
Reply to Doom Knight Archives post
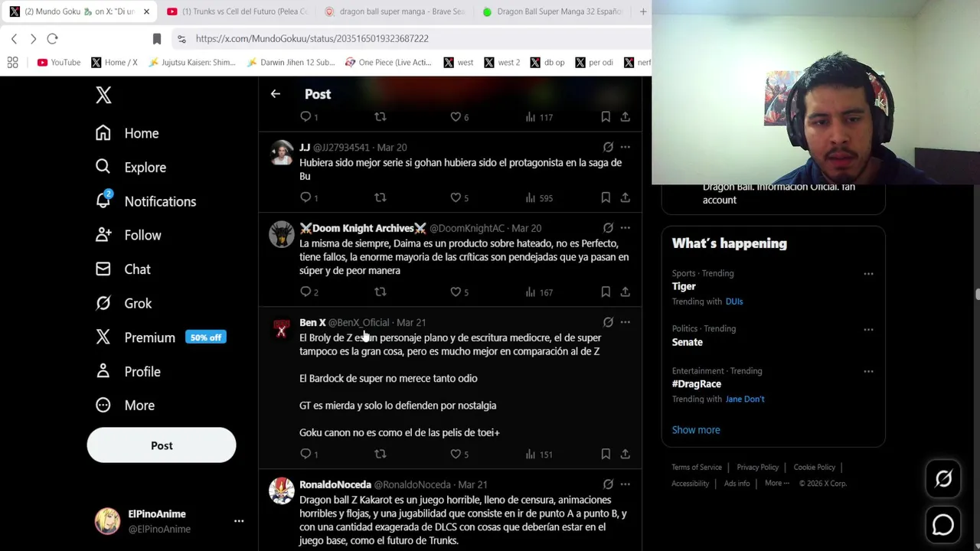[309, 292]
